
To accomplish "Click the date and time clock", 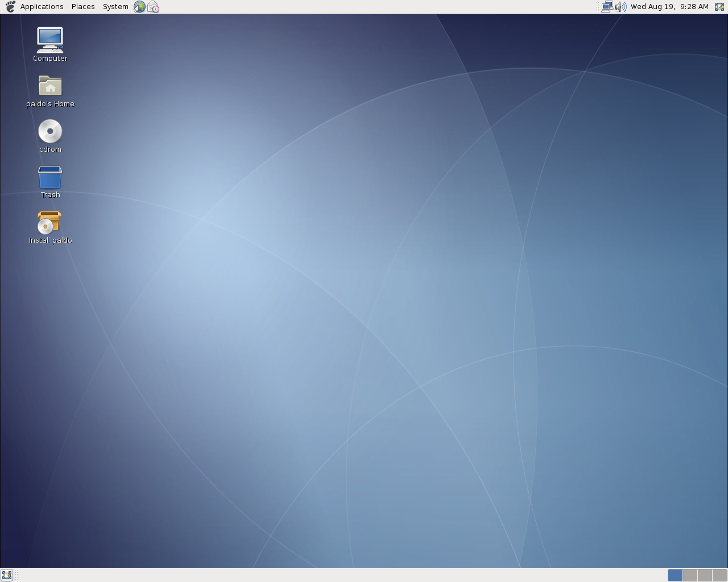I will click(669, 7).
